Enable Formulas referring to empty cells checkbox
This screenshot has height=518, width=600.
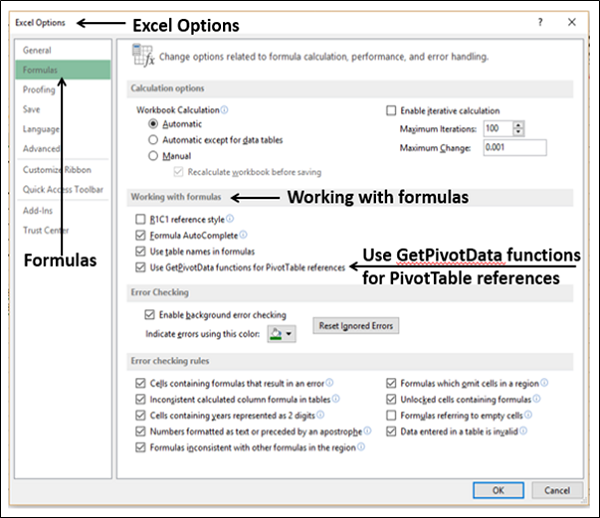(391, 415)
